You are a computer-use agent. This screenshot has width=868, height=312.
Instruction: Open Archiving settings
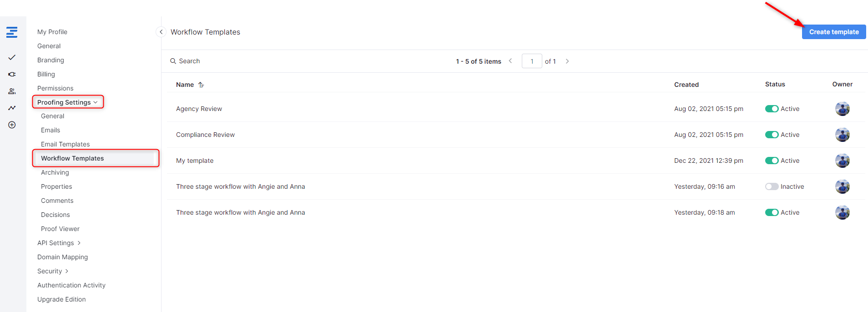pyautogui.click(x=55, y=172)
